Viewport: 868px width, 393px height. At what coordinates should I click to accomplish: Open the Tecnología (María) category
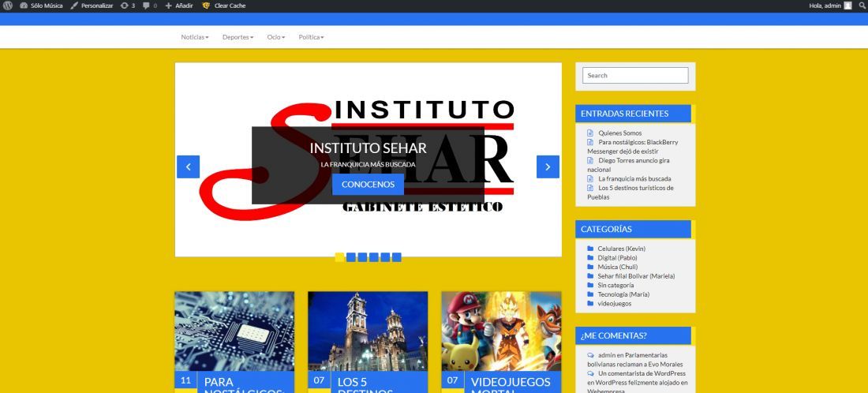click(623, 294)
